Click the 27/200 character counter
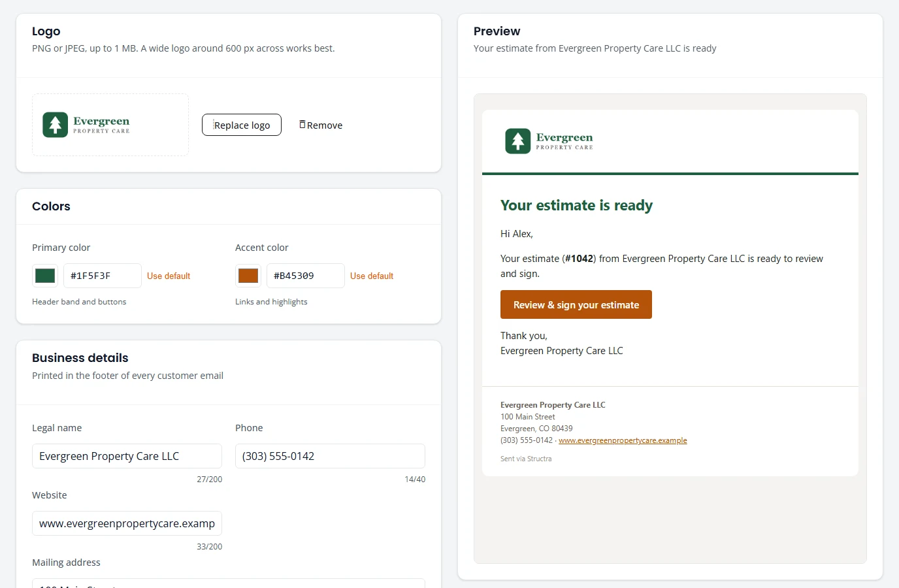This screenshot has width=899, height=588. pyautogui.click(x=209, y=480)
